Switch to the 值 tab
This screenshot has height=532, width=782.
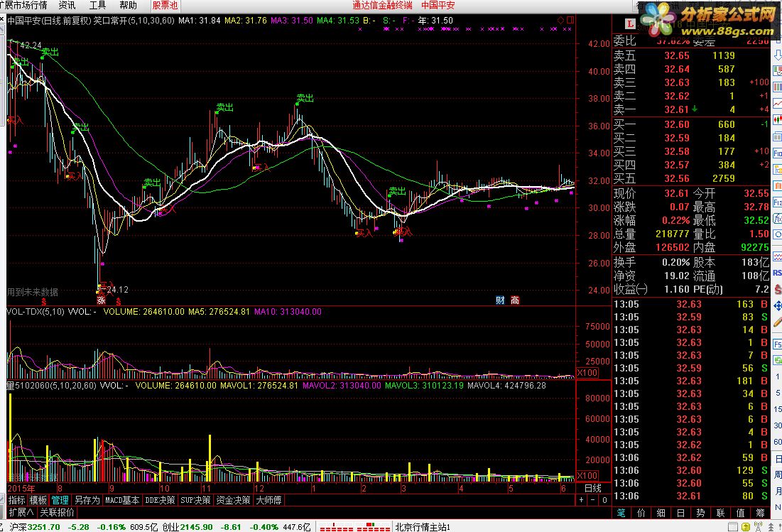[x=741, y=513]
